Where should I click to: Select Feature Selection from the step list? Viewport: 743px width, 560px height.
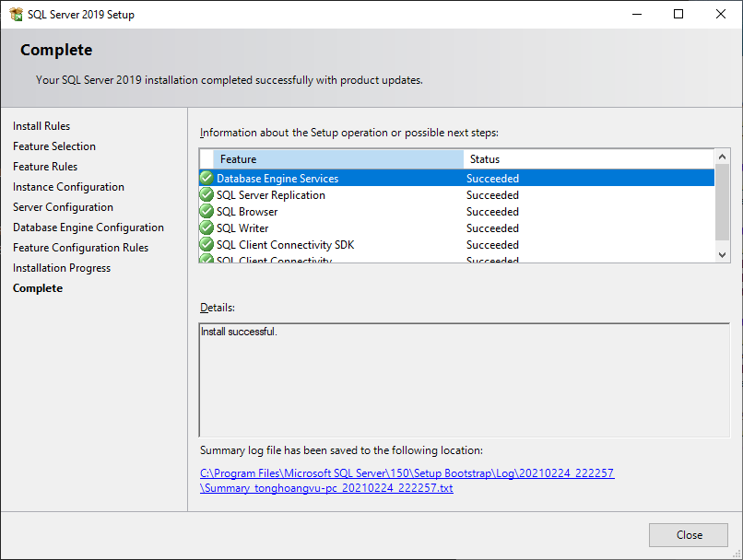pos(53,146)
